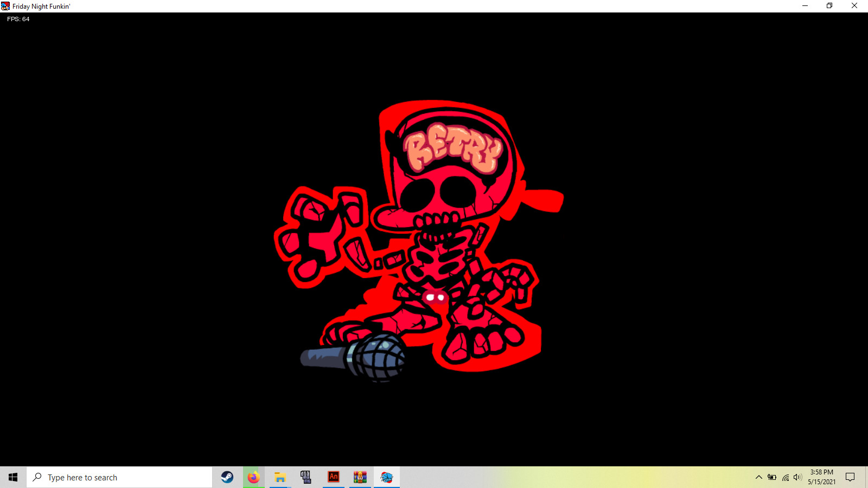Open the Action Center notifications

click(x=850, y=477)
